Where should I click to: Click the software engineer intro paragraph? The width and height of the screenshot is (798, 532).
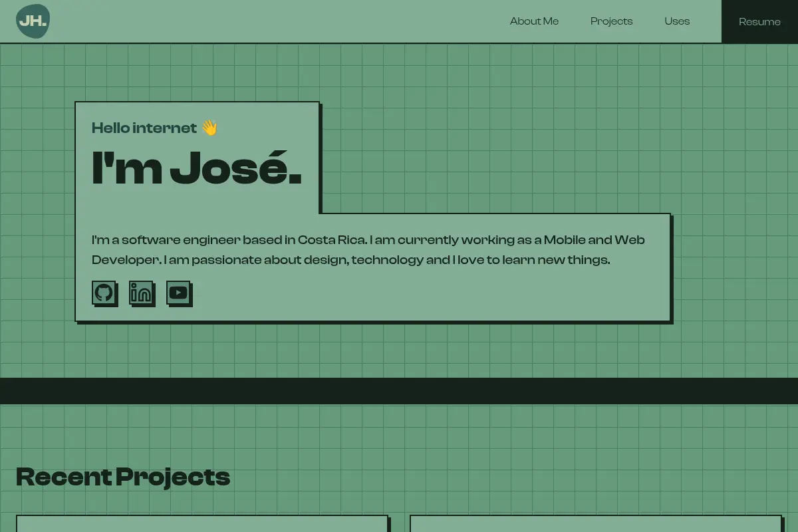coord(368,249)
